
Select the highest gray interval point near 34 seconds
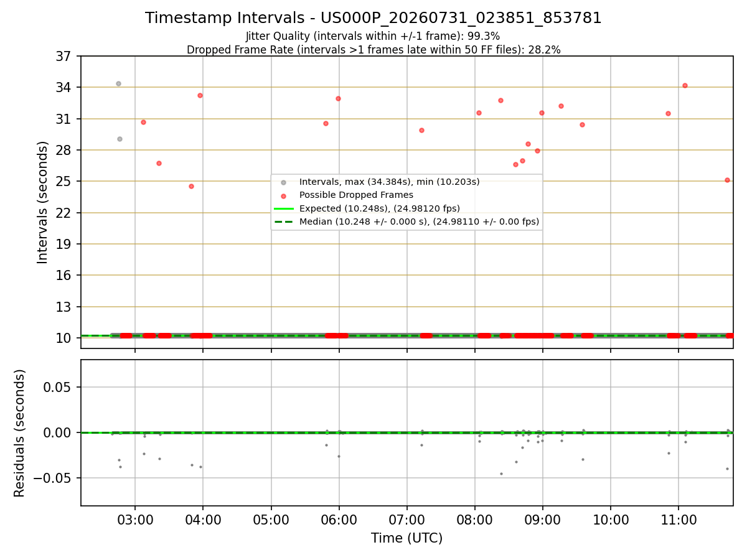(118, 83)
